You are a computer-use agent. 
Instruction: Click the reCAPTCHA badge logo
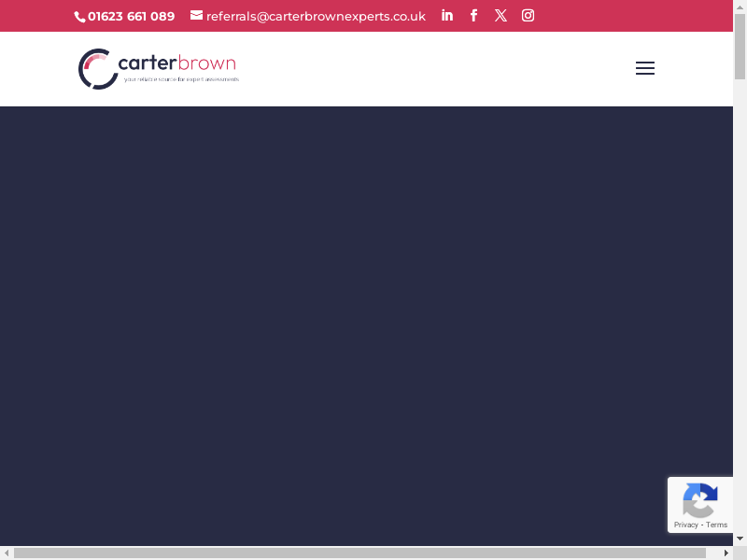pyautogui.click(x=699, y=499)
